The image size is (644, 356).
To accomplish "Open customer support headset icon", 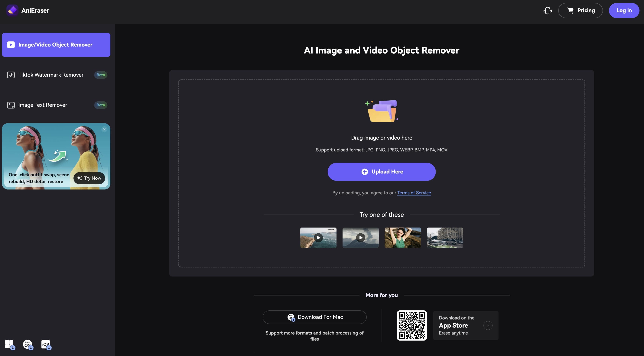I will click(x=548, y=11).
